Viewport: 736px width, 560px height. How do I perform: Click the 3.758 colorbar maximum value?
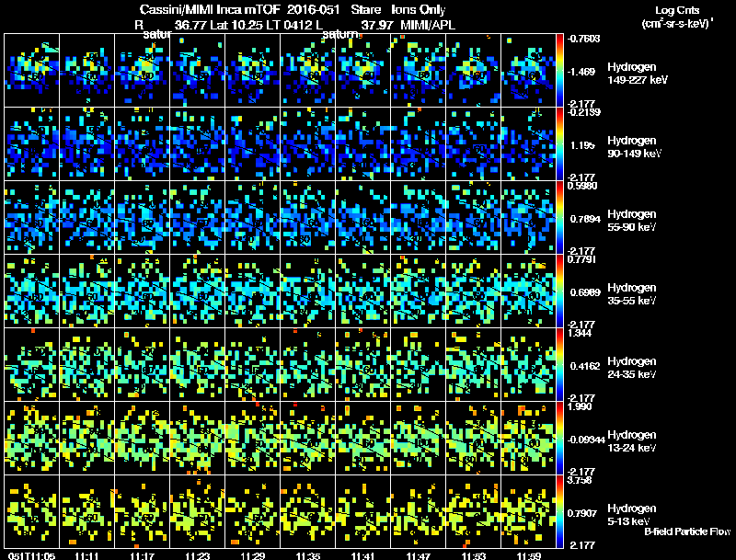[x=580, y=480]
